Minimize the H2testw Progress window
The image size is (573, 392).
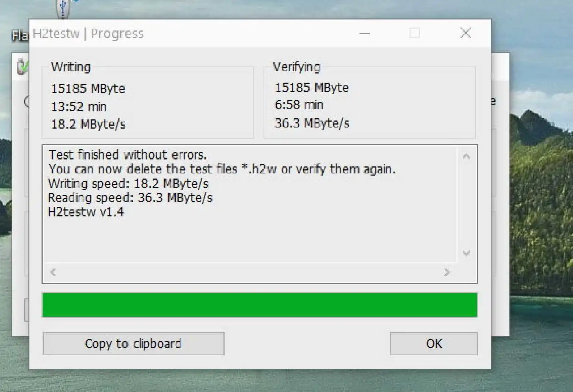coord(365,33)
